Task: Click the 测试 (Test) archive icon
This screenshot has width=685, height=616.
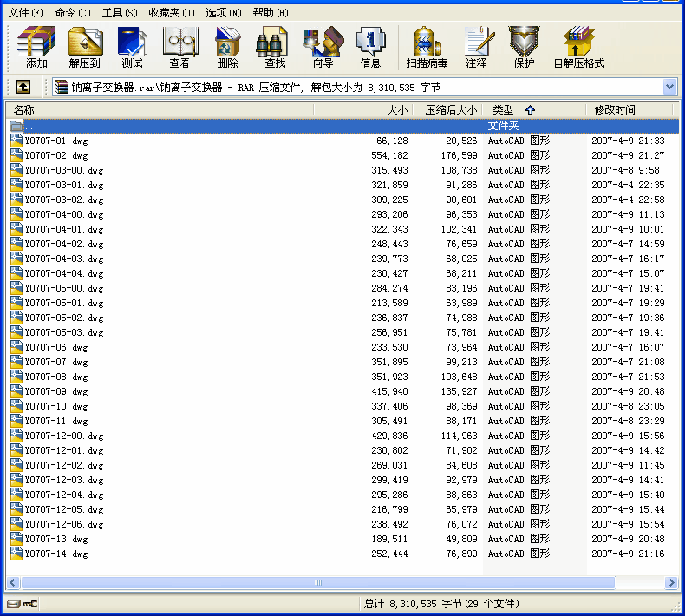Action: point(133,47)
